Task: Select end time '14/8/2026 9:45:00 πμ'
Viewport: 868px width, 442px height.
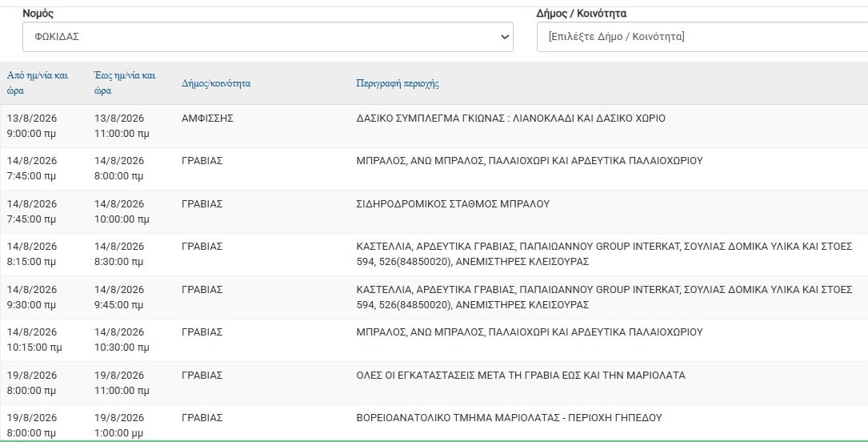Action: click(x=119, y=297)
